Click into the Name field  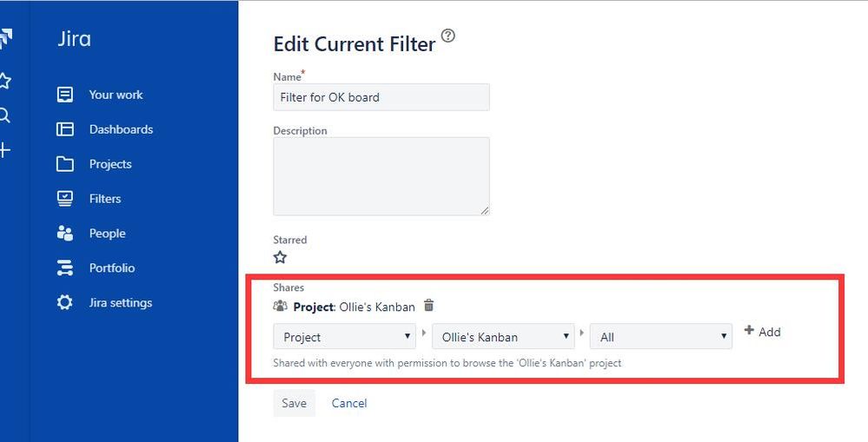pos(381,97)
